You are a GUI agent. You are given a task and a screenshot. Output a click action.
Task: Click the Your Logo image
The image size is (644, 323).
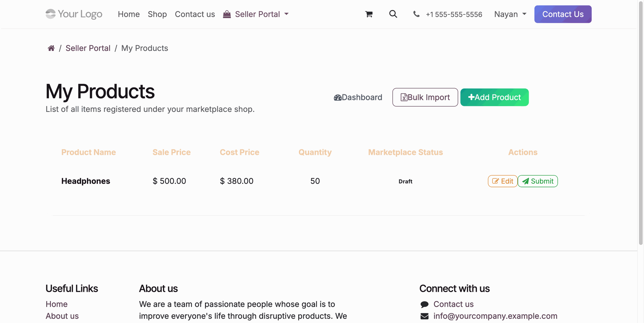[x=74, y=14]
